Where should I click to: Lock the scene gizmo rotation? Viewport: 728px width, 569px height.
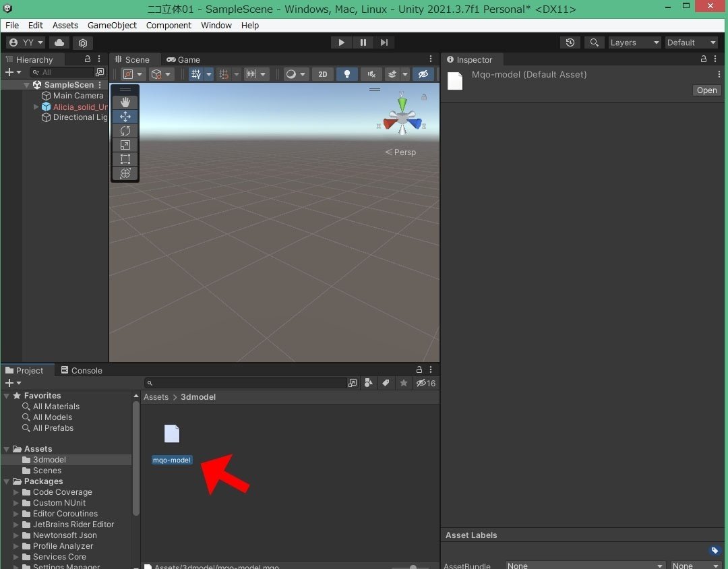click(x=423, y=97)
